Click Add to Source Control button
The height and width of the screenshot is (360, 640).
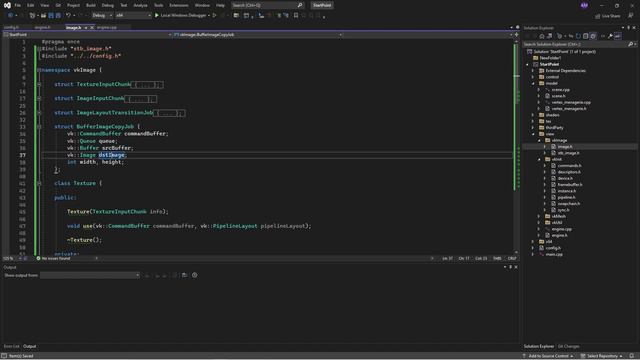coord(548,356)
